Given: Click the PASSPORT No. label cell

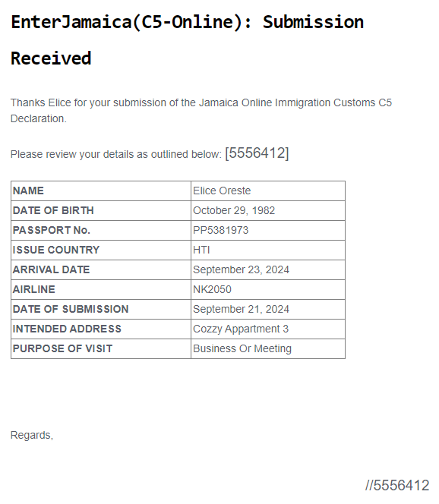Looking at the screenshot, I should coord(101,231).
